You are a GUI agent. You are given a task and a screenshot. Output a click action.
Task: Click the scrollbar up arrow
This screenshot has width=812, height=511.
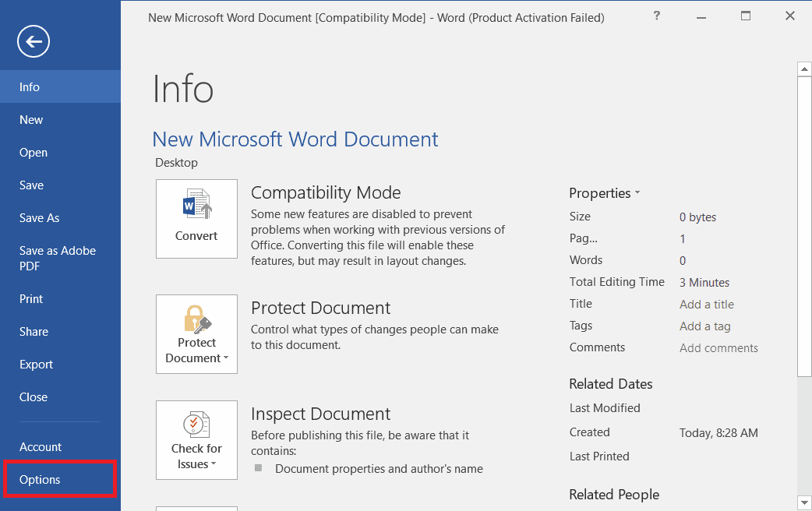804,69
